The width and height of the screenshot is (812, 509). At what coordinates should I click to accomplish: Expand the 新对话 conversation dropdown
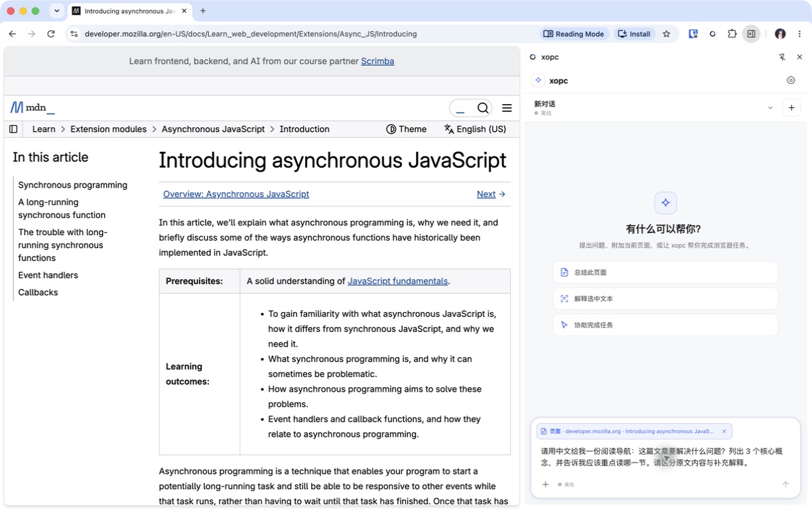click(x=770, y=107)
